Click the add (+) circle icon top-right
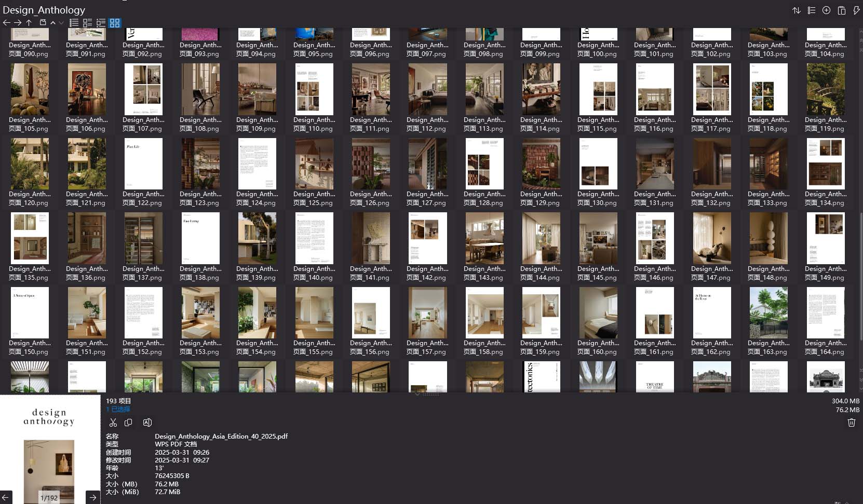 pos(826,10)
